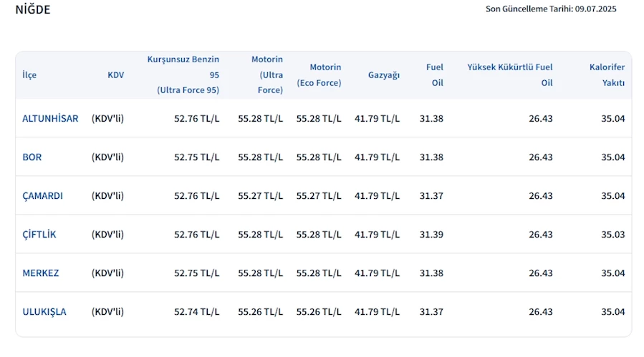Screen dimensions: 644x357
Task: Click ÇİFTLİK's 35.03 Kalorifer Yakıtı value
Action: [x=612, y=234]
